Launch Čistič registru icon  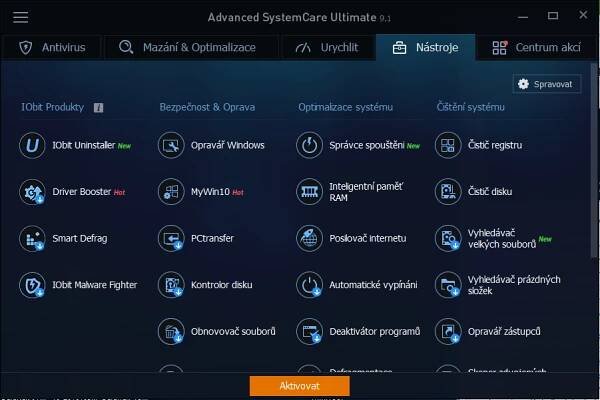[448, 145]
